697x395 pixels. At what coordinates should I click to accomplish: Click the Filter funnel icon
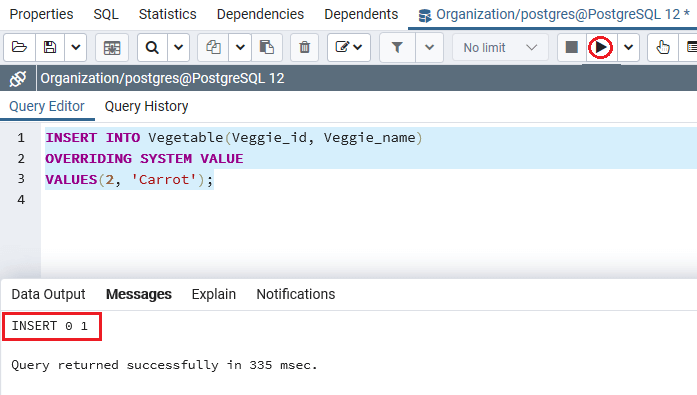tap(397, 47)
